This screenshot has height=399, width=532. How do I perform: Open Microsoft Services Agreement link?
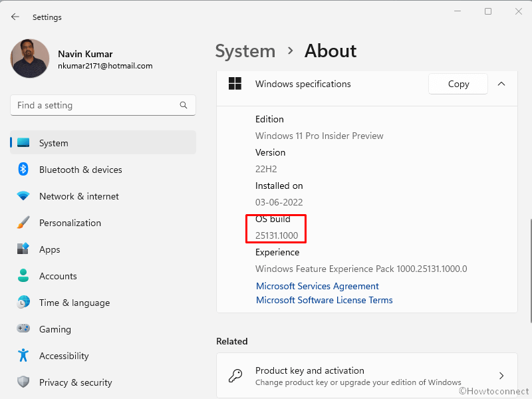coord(317,286)
